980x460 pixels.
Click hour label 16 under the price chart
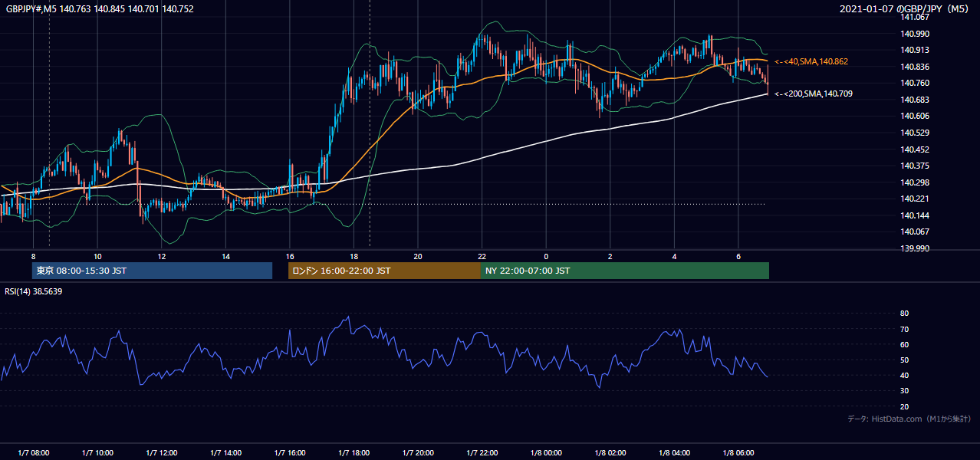pos(290,256)
